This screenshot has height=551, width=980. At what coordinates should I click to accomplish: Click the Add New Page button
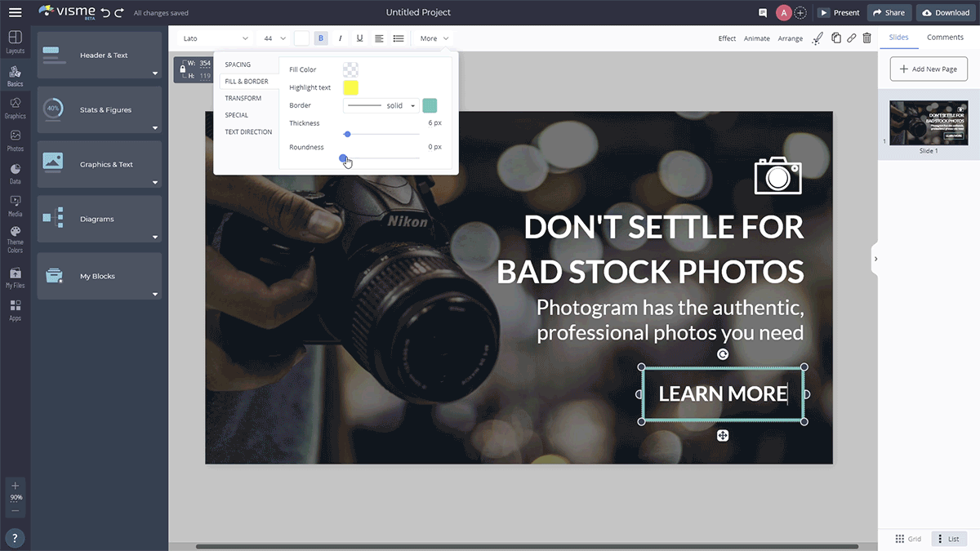(929, 69)
